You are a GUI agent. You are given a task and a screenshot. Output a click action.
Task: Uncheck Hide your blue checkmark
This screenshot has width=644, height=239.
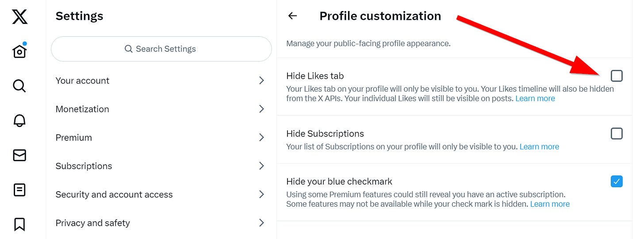tap(617, 181)
